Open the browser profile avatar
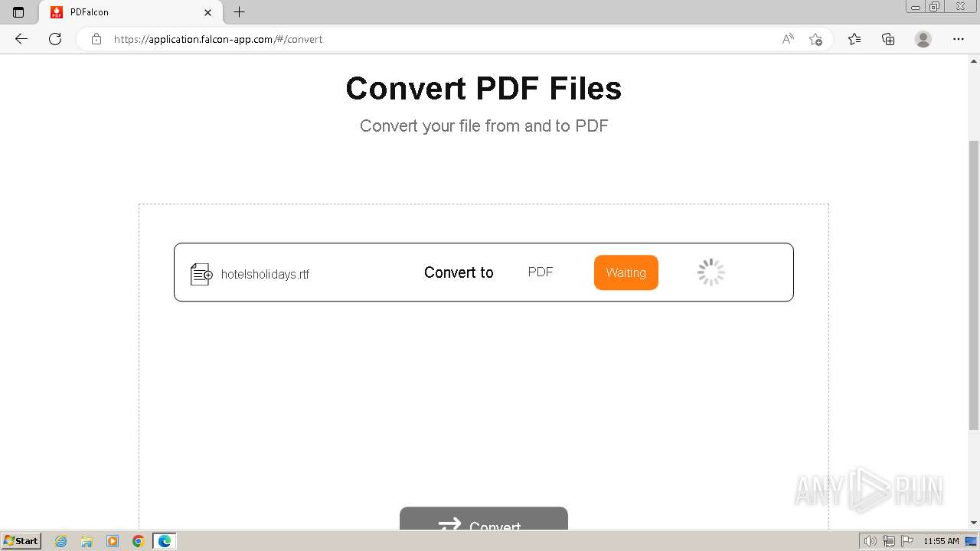 pyautogui.click(x=923, y=39)
